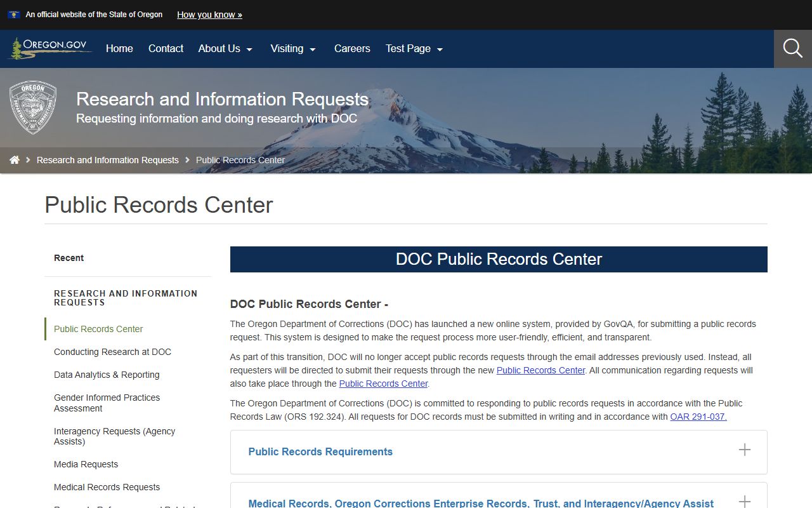Viewport: 812px width, 508px height.
Task: Click Public Records Center link after 'through the'
Action: [x=383, y=384]
